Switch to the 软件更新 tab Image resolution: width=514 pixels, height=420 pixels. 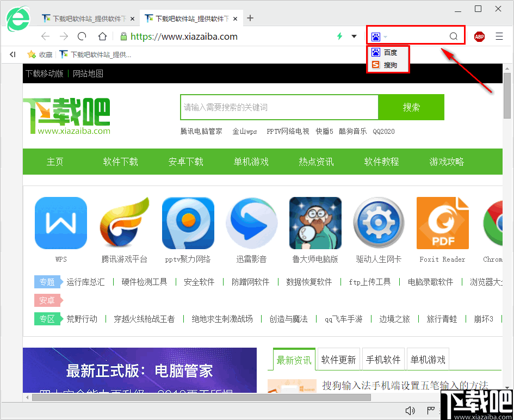[x=338, y=359]
